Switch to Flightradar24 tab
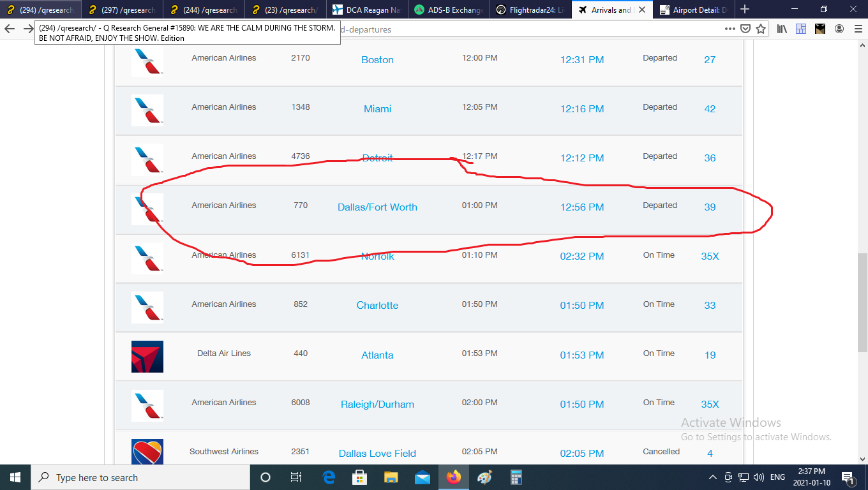The width and height of the screenshot is (868, 490). coord(531,10)
